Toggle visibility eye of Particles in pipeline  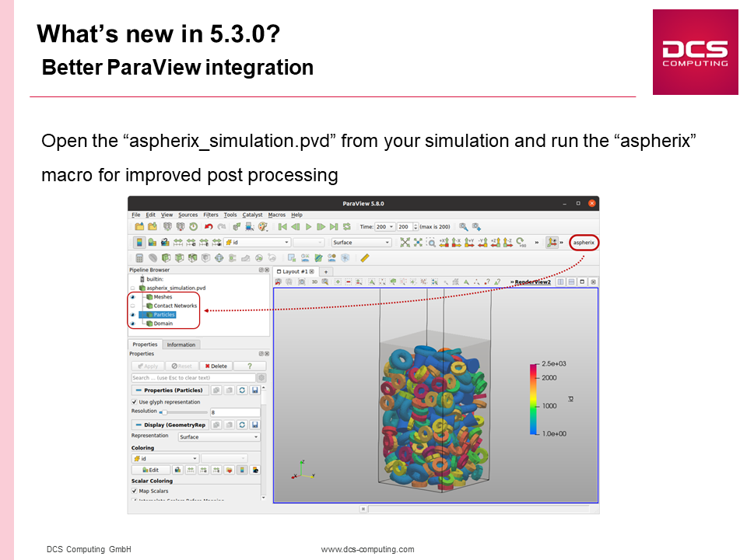[x=133, y=315]
